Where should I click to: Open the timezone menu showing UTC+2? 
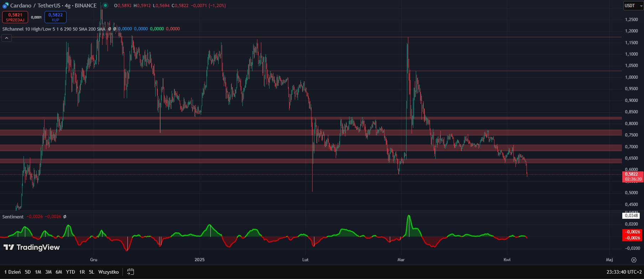(624, 272)
